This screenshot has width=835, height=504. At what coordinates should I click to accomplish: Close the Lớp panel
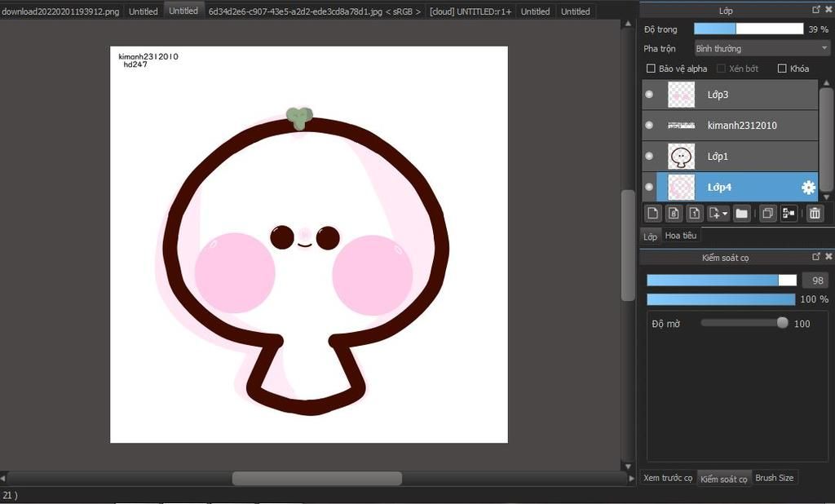click(x=828, y=10)
